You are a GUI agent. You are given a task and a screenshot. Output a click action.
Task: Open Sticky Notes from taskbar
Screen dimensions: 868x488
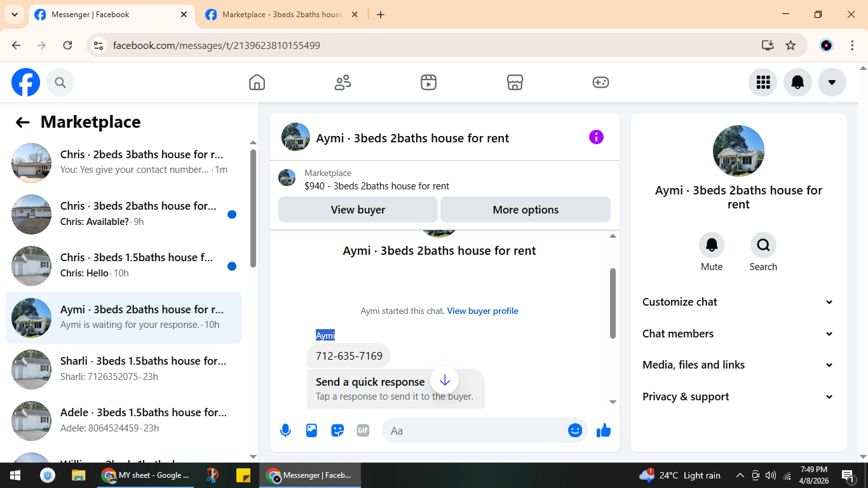point(243,475)
